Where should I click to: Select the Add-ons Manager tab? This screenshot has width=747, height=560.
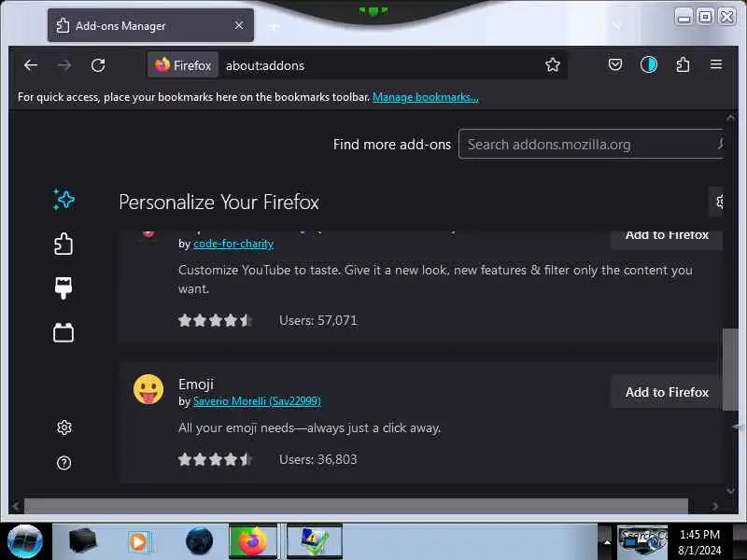[150, 26]
